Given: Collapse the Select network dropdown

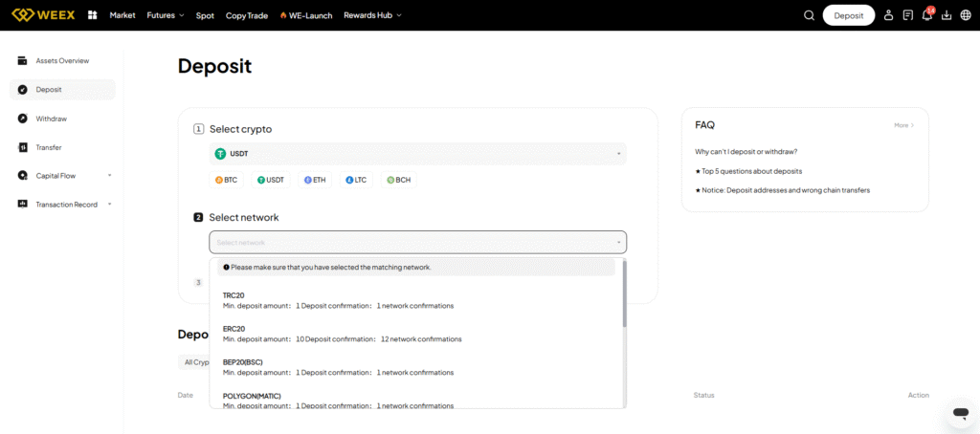Looking at the screenshot, I should 417,242.
